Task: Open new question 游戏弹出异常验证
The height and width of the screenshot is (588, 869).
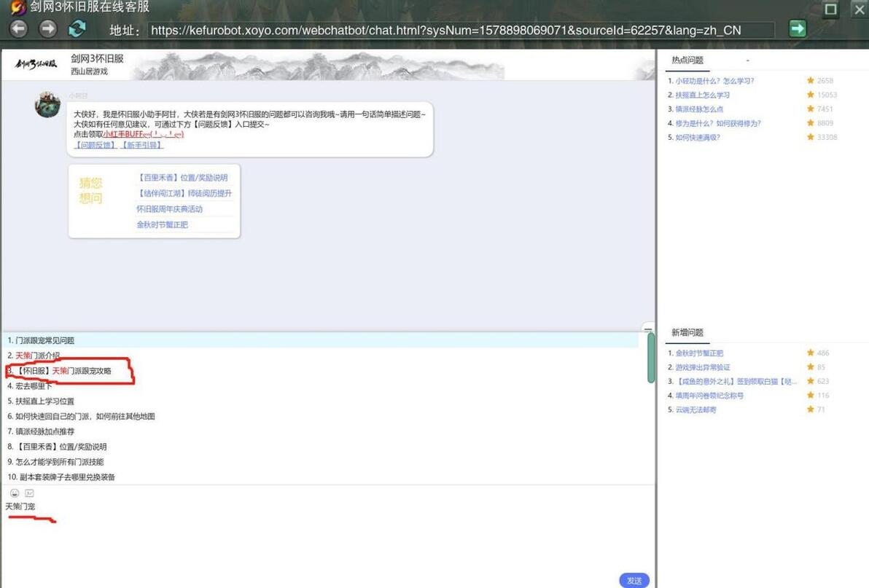Action: click(x=702, y=367)
